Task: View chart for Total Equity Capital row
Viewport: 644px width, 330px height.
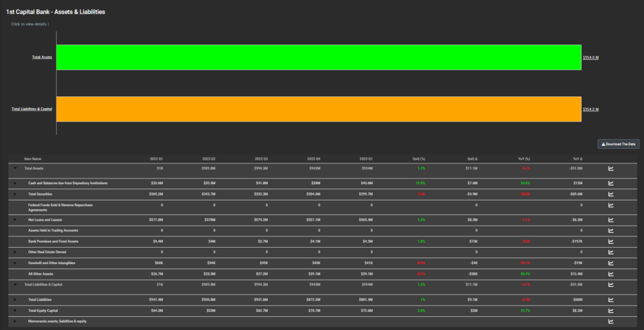Action: tap(611, 311)
